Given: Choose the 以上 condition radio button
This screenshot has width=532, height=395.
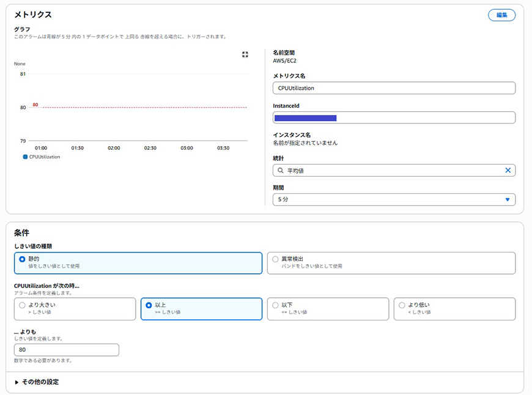Looking at the screenshot, I should (149, 305).
